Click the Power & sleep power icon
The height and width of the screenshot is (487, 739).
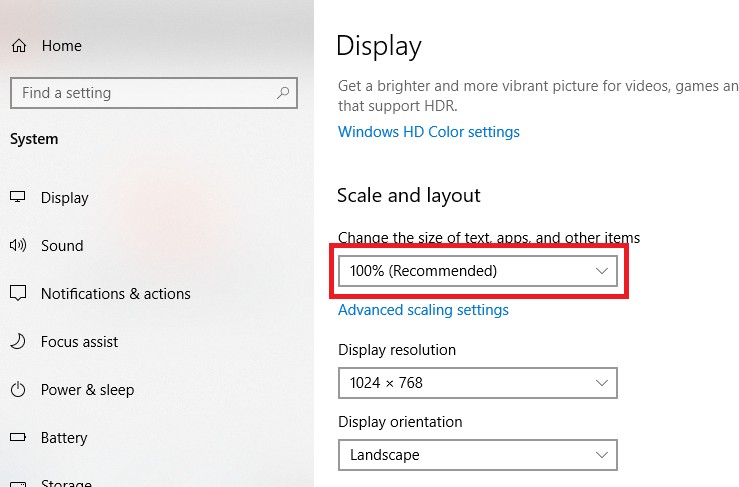point(18,389)
